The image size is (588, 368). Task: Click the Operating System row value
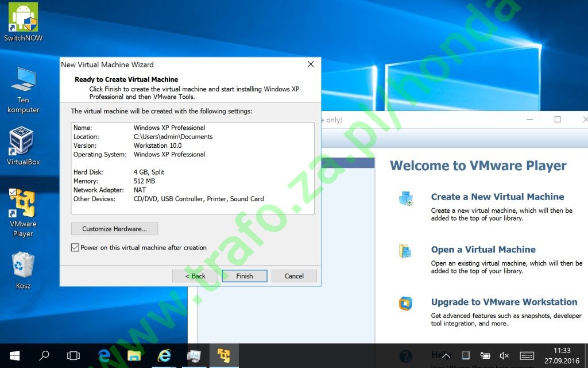point(169,154)
